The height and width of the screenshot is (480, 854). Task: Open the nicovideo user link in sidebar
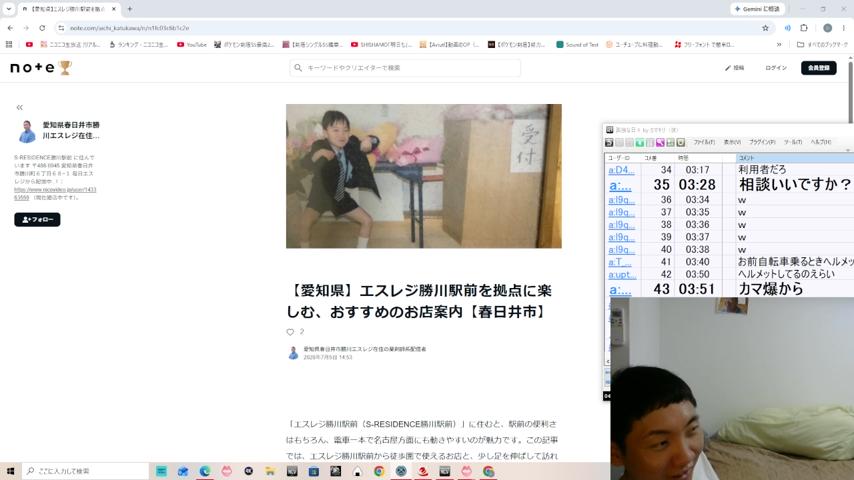pos(55,193)
